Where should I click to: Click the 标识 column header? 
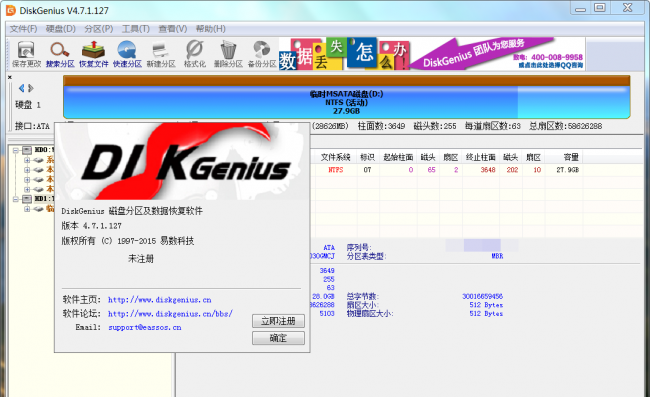367,157
